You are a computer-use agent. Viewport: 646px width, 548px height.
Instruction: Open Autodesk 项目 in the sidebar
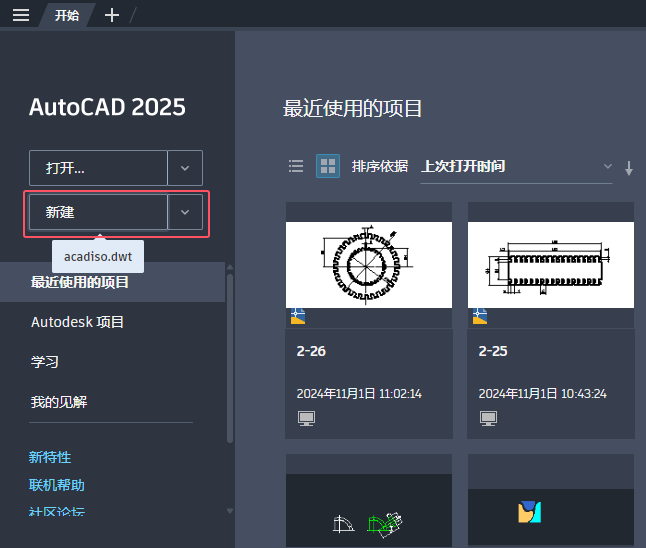(77, 322)
